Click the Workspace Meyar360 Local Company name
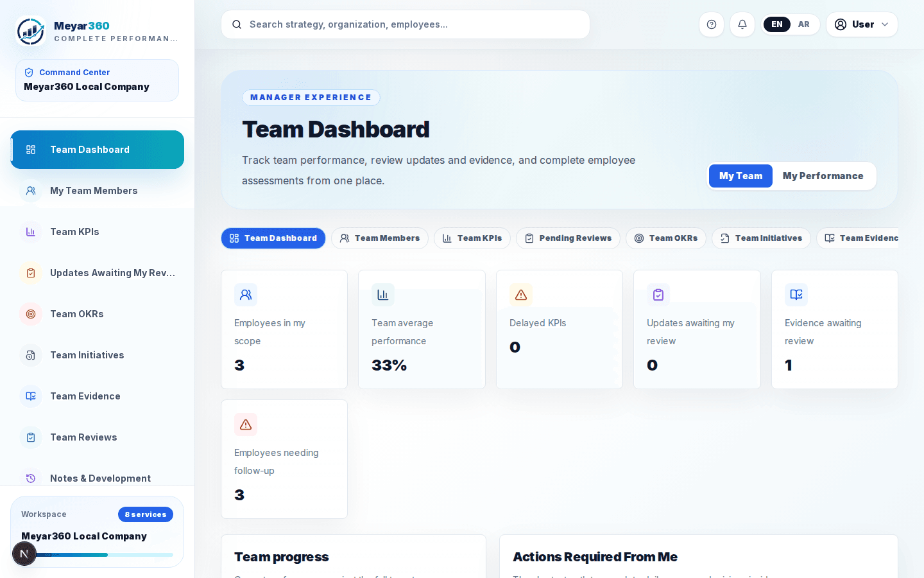This screenshot has width=924, height=578. coord(84,536)
